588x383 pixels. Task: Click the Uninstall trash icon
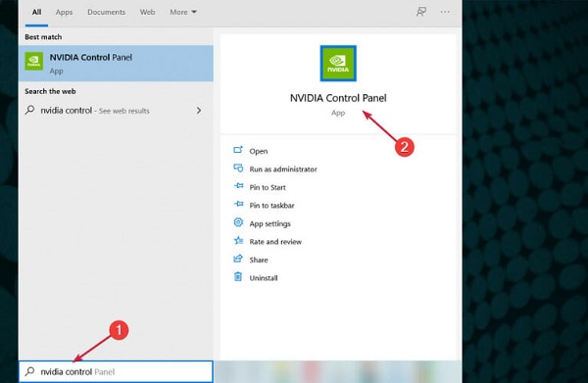(x=238, y=277)
